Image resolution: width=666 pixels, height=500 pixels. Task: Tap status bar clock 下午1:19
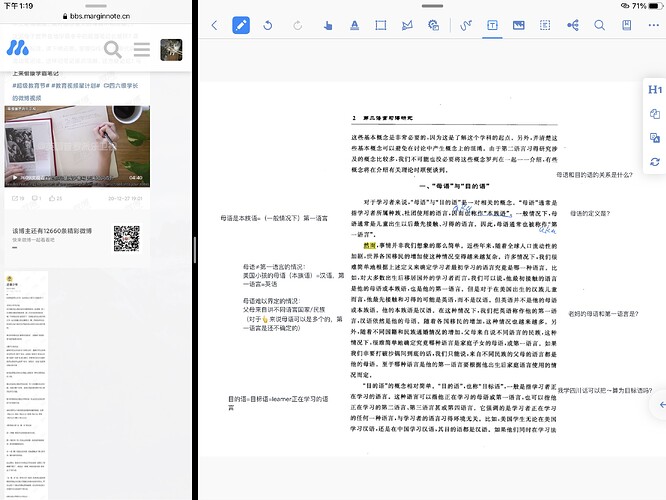[18, 6]
